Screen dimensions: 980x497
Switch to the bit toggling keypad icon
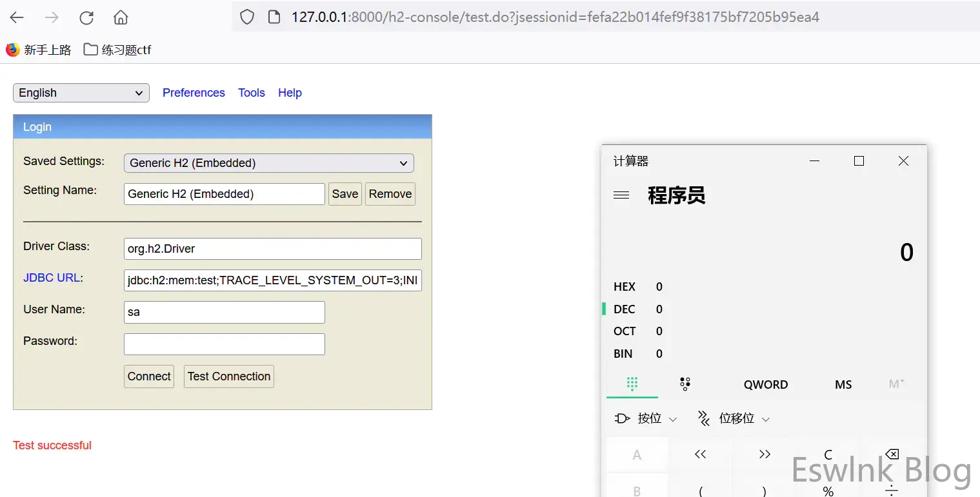coord(685,384)
